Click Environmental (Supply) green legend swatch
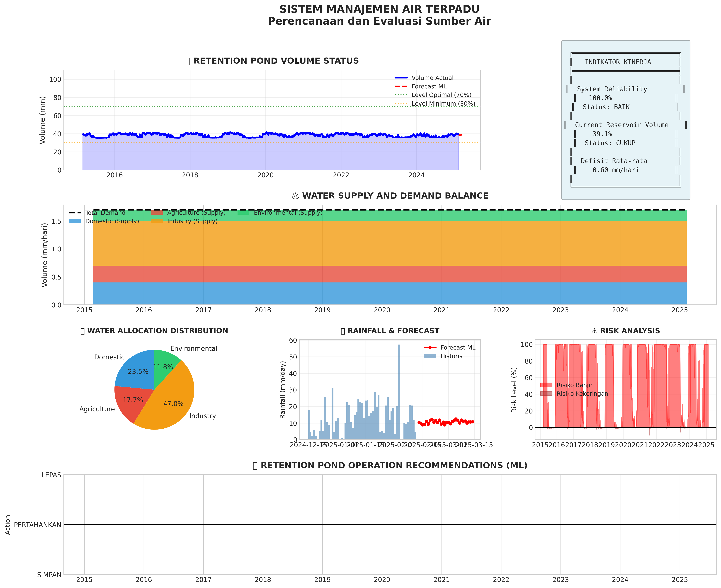Image resolution: width=721 pixels, height=588 pixels. click(x=243, y=213)
